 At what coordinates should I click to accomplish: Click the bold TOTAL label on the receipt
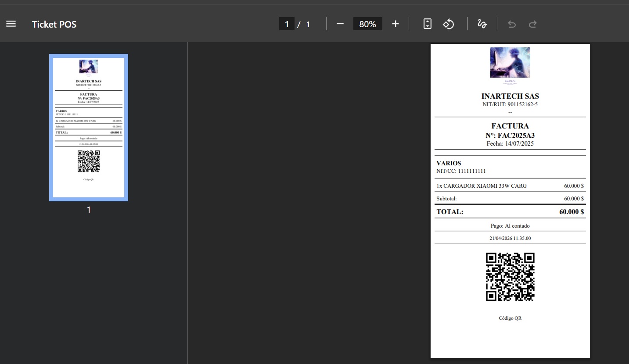coord(450,212)
